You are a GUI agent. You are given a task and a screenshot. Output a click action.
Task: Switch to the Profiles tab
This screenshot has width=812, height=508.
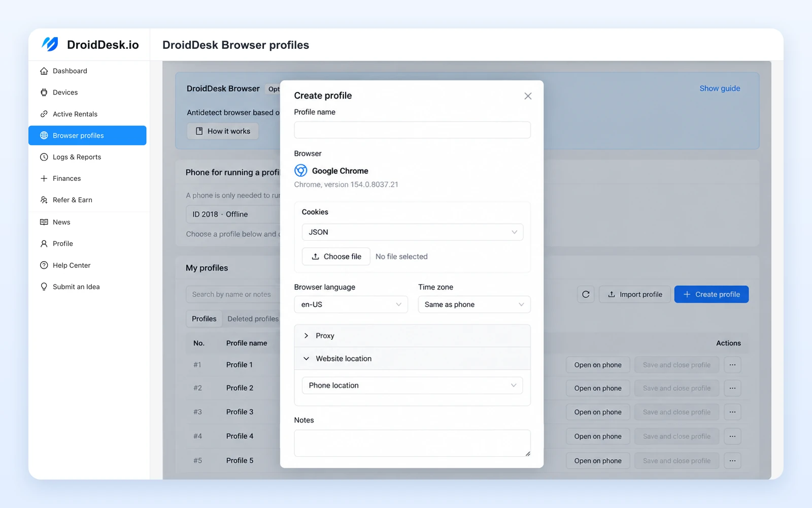pos(204,319)
